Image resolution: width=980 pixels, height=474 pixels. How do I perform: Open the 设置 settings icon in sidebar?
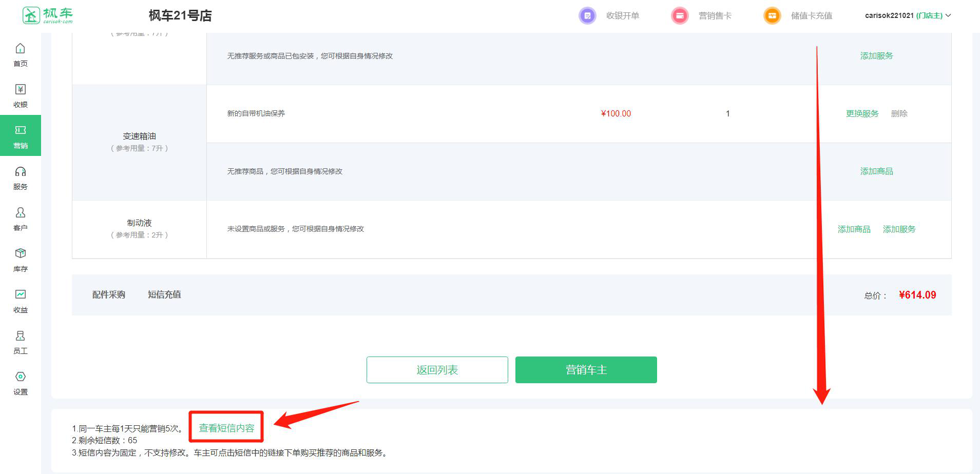[x=21, y=377]
